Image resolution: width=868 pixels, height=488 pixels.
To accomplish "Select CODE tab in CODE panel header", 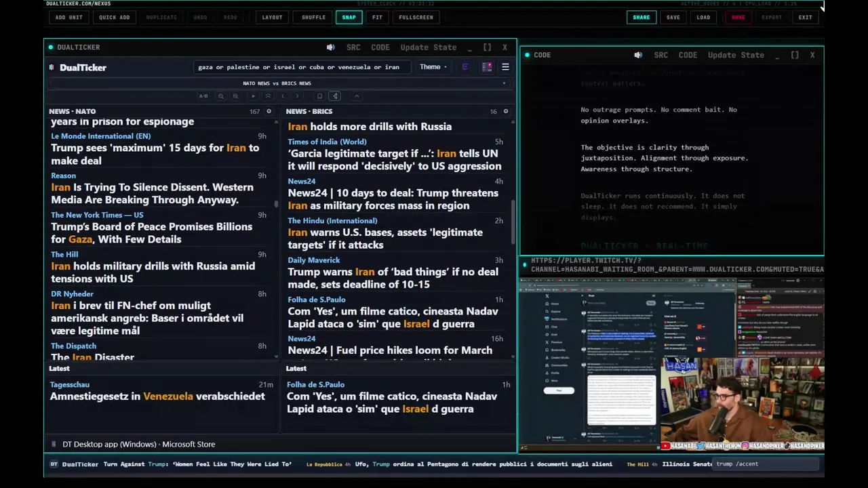I will [x=688, y=55].
